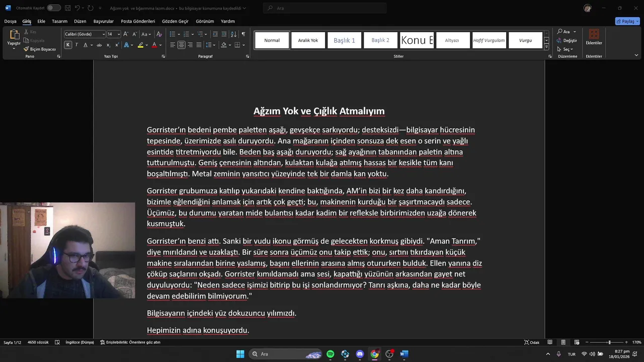This screenshot has height=362, width=644.
Task: Click Erişilebilirlik: Önerilere göz atın status
Action: [x=130, y=342]
